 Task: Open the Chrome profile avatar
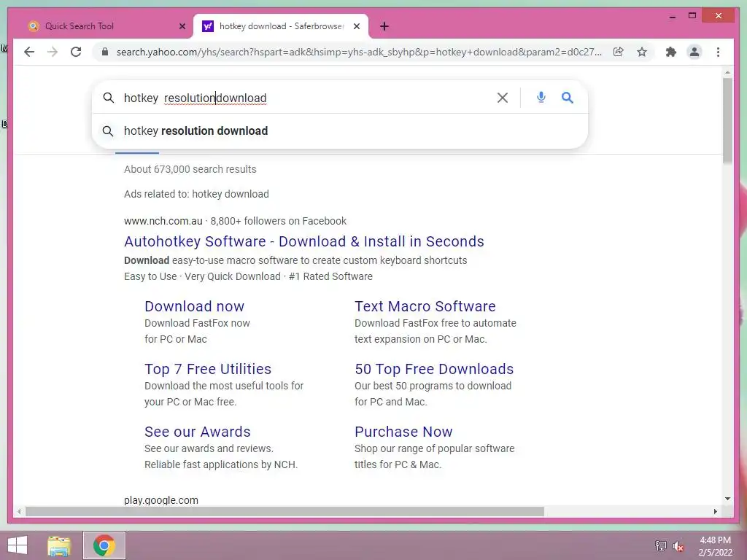pos(694,52)
